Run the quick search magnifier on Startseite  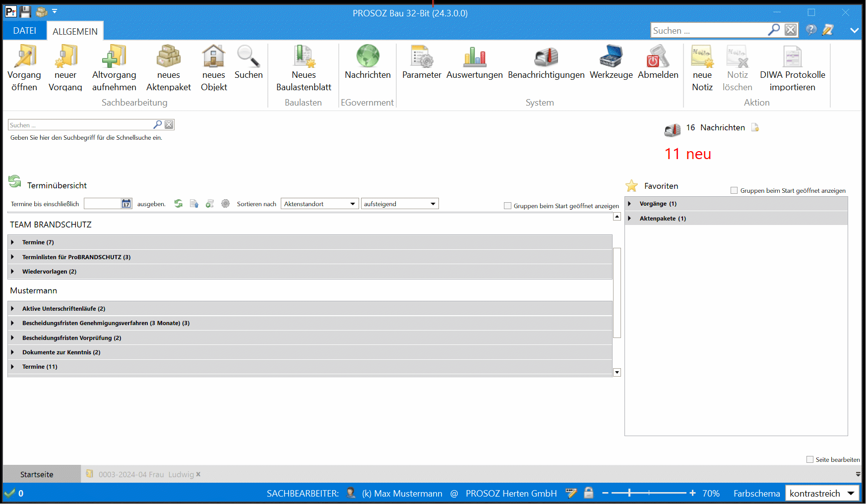click(158, 124)
